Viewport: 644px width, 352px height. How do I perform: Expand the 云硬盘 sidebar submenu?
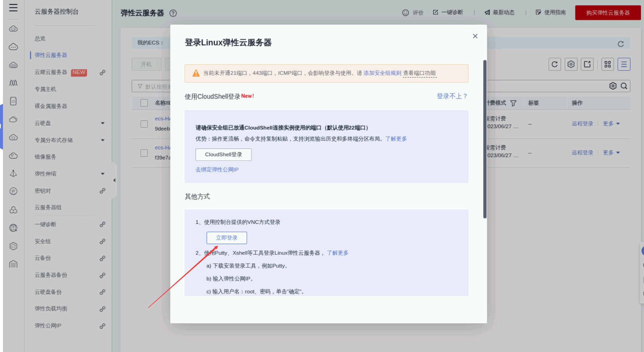tap(103, 123)
